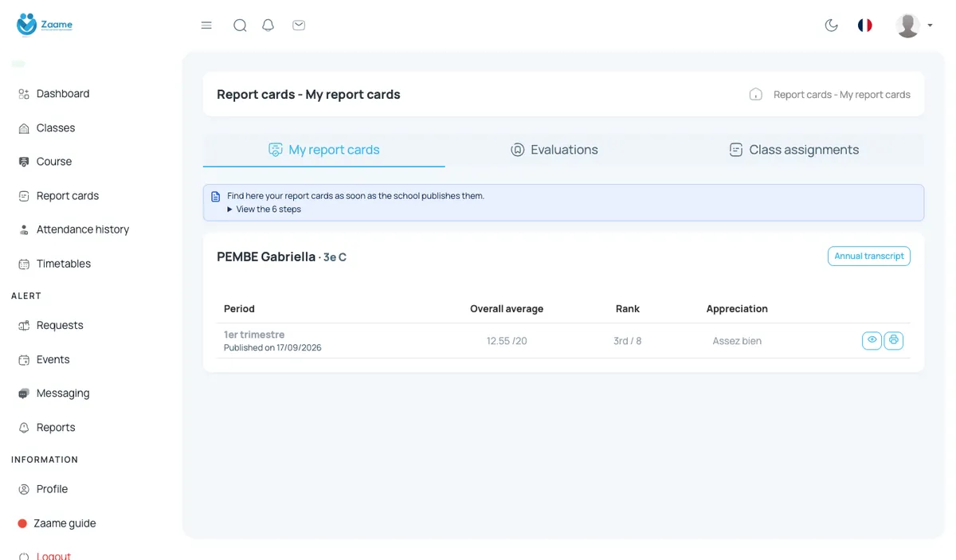956x560 pixels.
Task: Click the home breadcrumb icon
Action: coord(756,94)
